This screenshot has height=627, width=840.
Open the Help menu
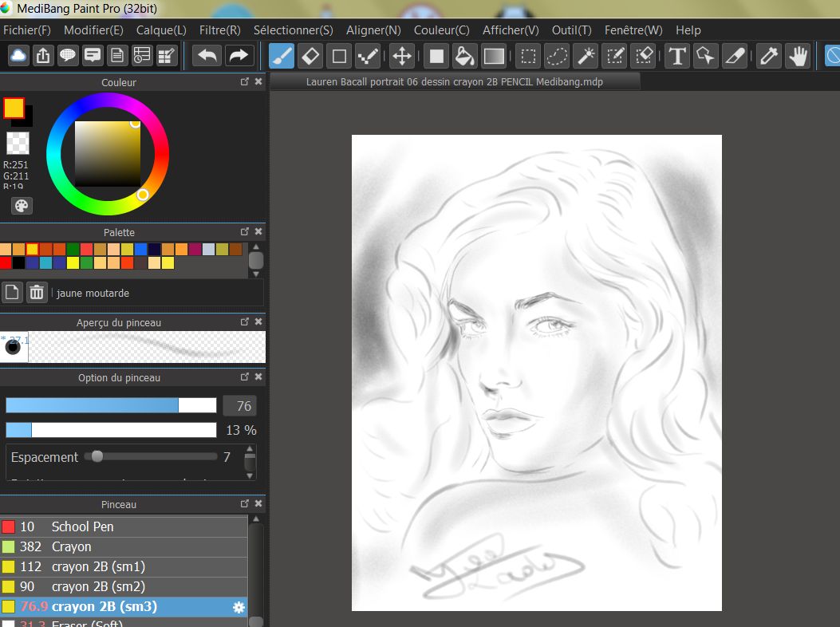tap(688, 30)
